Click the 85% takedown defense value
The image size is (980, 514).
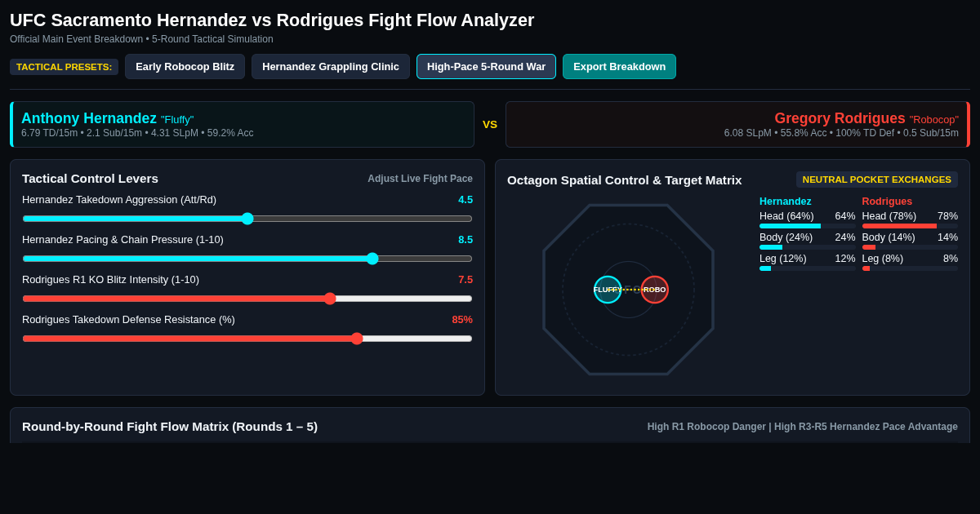[462, 320]
